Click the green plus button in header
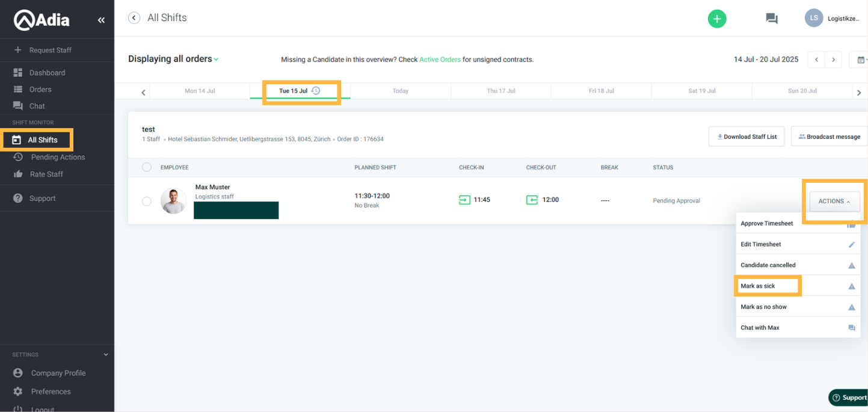This screenshot has height=412, width=868. point(717,19)
